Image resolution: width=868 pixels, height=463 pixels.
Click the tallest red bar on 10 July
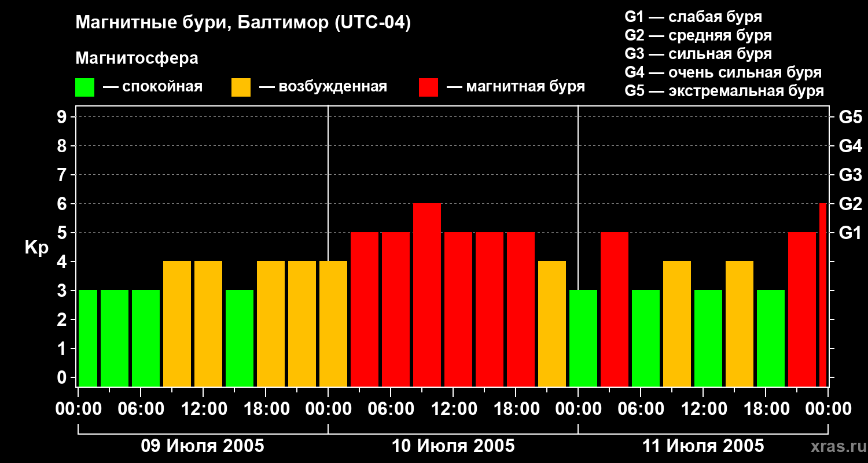(x=427, y=295)
